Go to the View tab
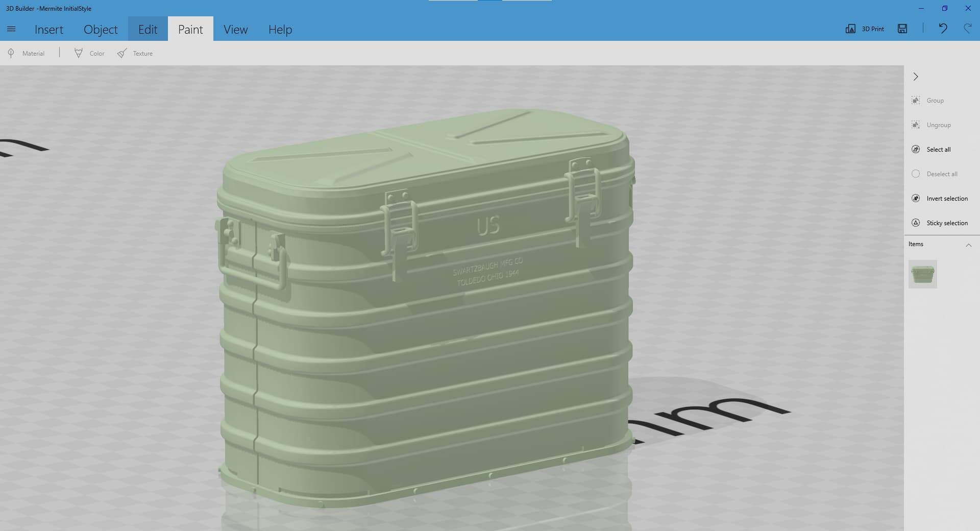980x531 pixels. tap(235, 30)
